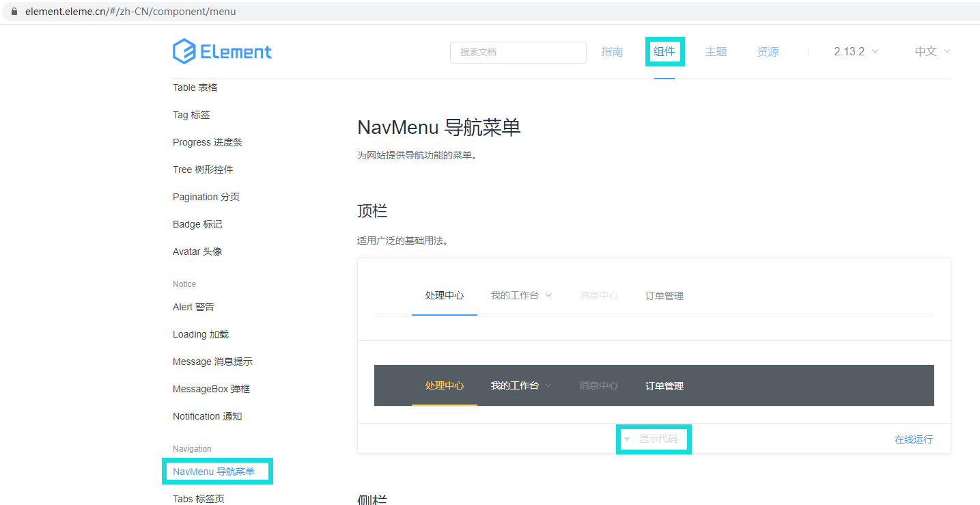Go to Loading 加载 in sidebar

(201, 334)
